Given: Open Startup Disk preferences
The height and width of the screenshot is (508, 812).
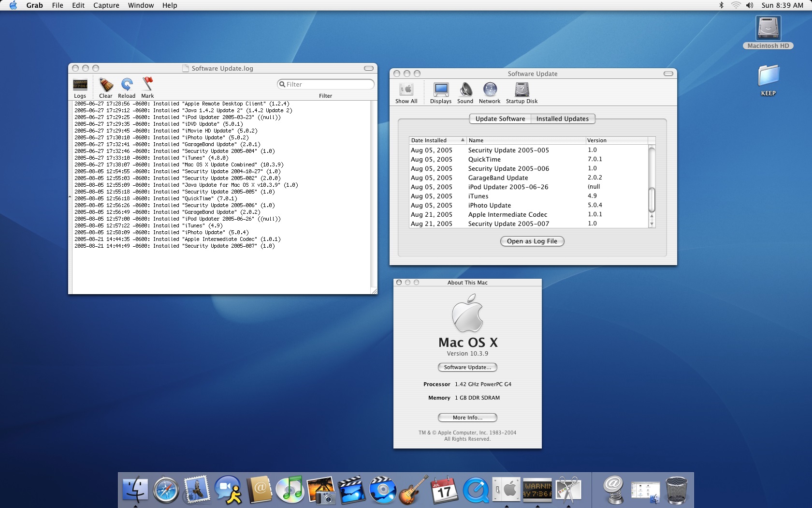Looking at the screenshot, I should (522, 93).
